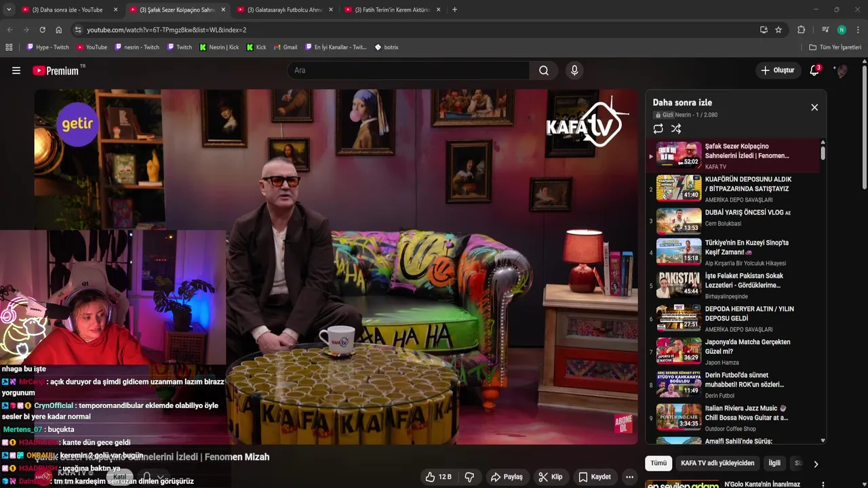Viewport: 868px width, 488px height.
Task: Open DEPODA HERYER ALTIN playlist video
Action: (x=732, y=319)
